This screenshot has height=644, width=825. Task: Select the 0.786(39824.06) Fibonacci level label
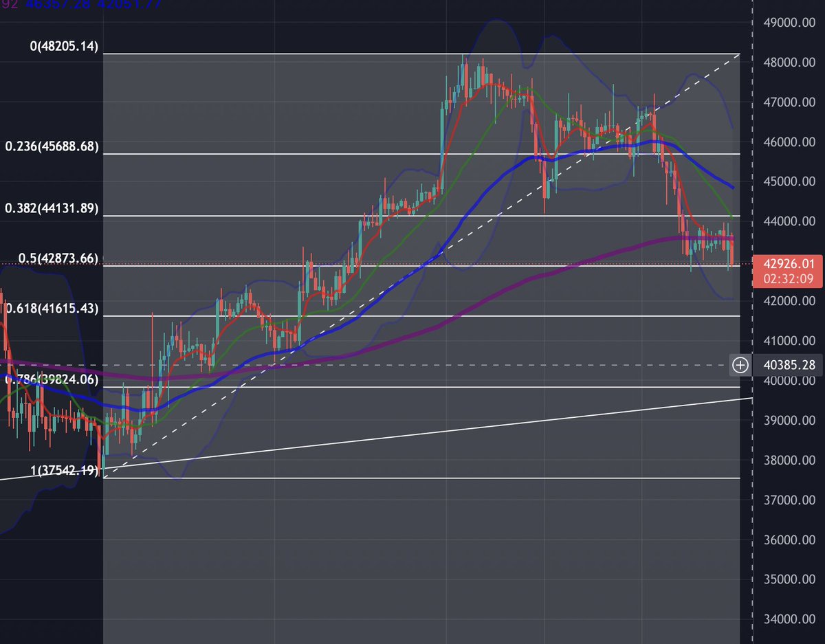(48, 379)
